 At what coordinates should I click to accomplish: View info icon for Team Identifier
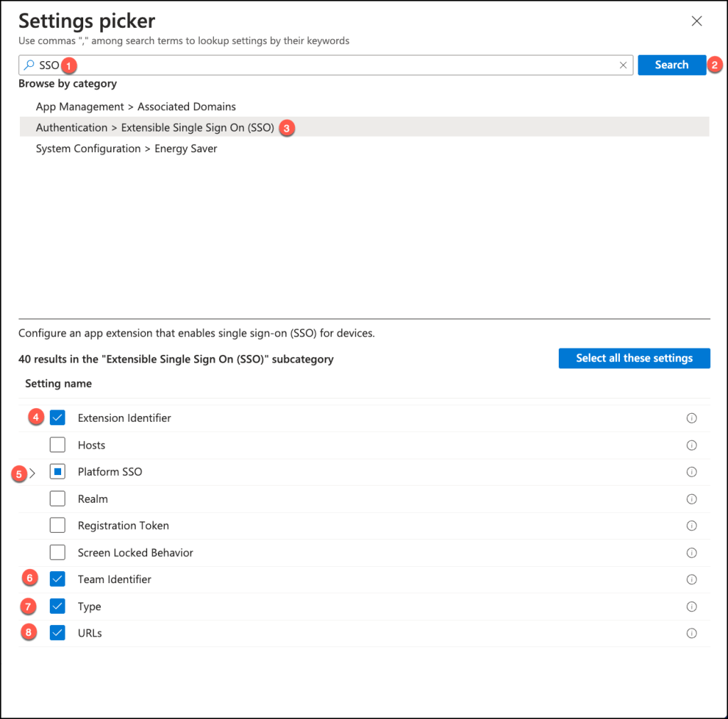691,580
